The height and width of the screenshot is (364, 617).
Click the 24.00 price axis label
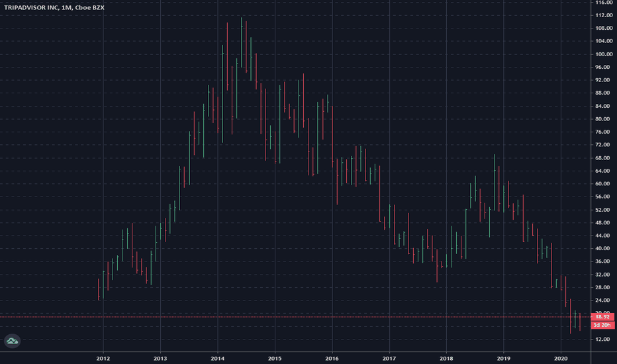(x=604, y=300)
